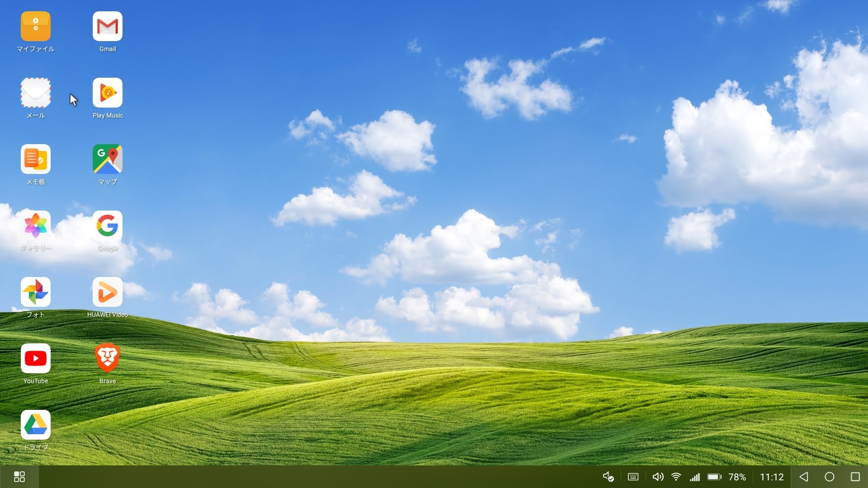Open the app launcher grid button
Screen dimensions: 868x488
point(19,477)
